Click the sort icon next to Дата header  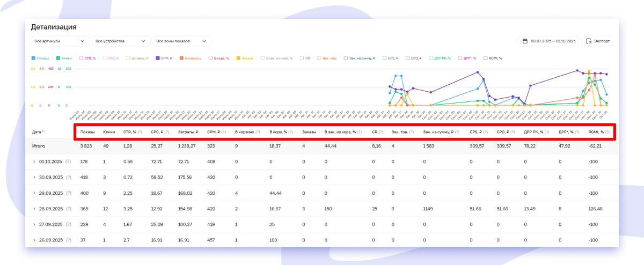point(44,131)
